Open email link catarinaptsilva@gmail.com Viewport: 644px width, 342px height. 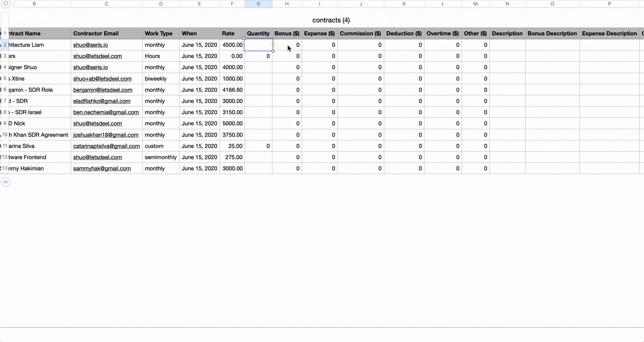[x=106, y=146]
